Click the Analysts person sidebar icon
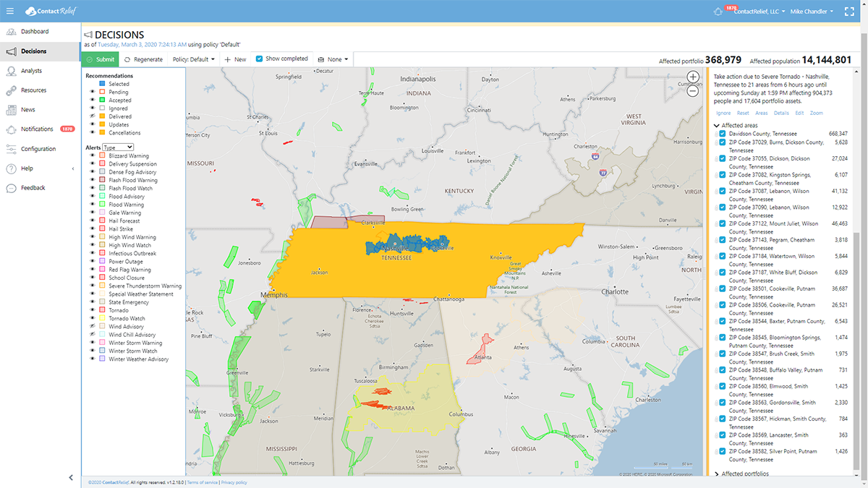This screenshot has height=488, width=868. 11,71
